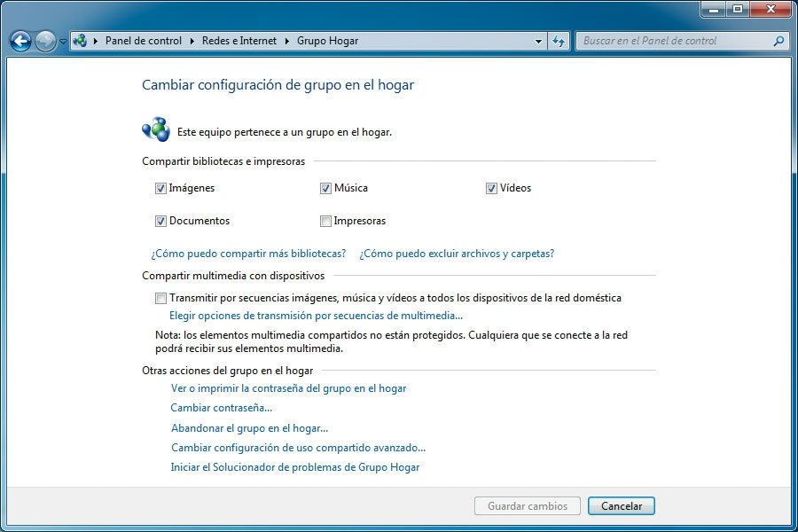Click the HomeGroup spheres icon
798x532 pixels.
coord(156,129)
